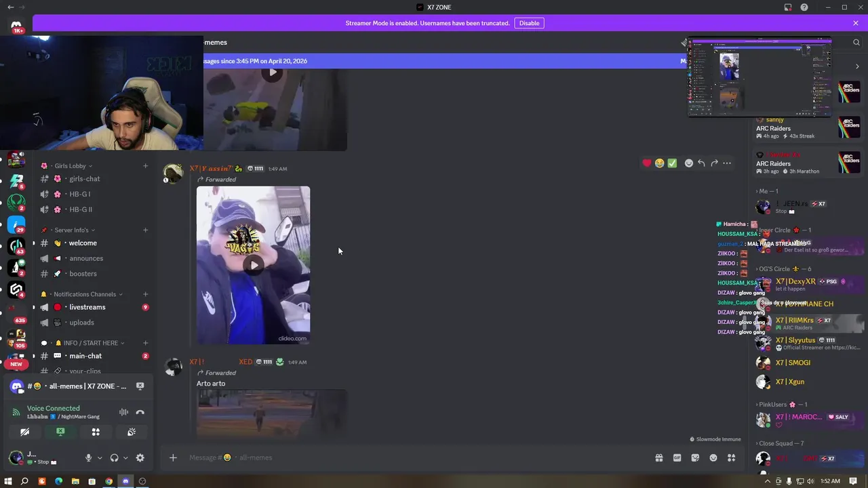Stop screen sharing with green monitor button
868x488 pixels.
(60, 432)
